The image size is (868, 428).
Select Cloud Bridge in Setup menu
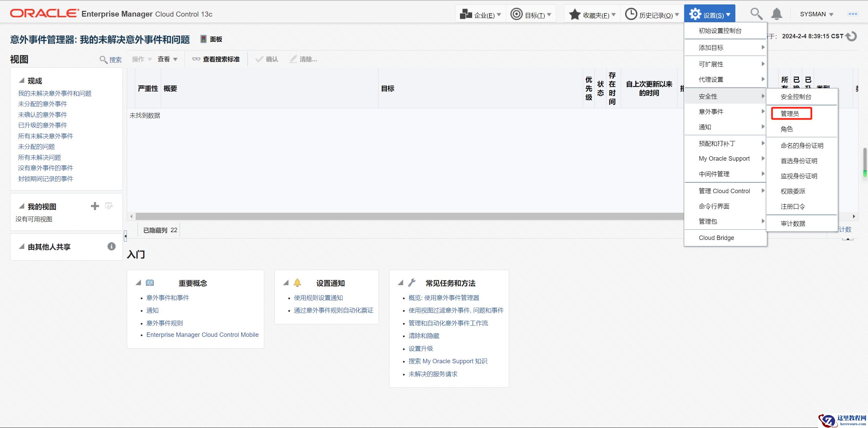[x=716, y=238]
